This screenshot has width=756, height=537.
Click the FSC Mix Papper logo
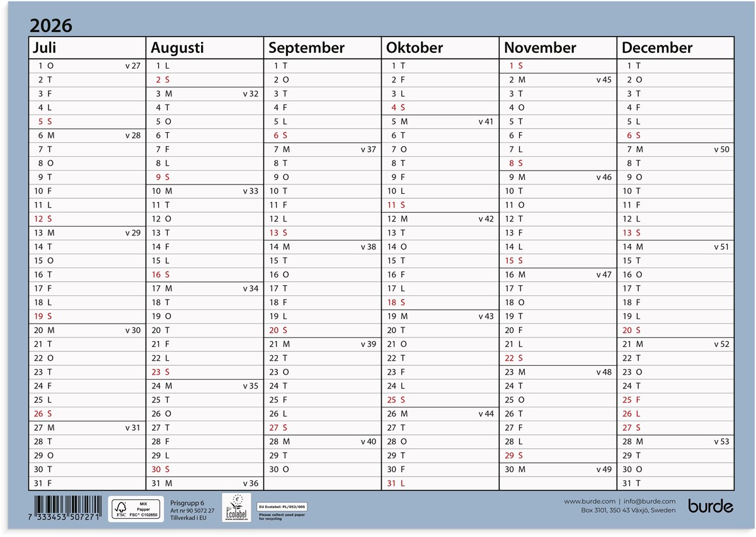pos(136,509)
